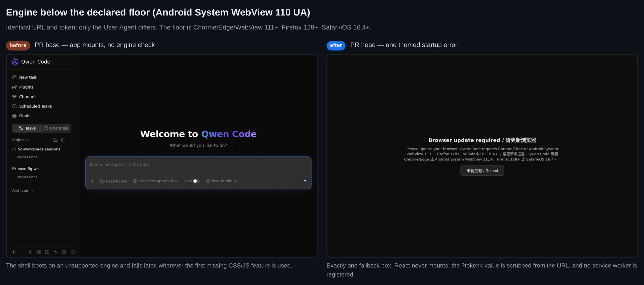Click the plus attach icon in message box
The width and height of the screenshot is (644, 285).
tap(92, 181)
